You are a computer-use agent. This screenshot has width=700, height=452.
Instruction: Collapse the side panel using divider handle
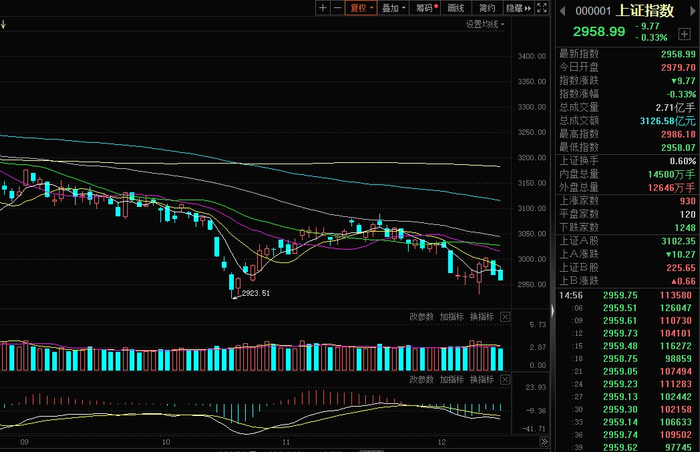[553, 310]
